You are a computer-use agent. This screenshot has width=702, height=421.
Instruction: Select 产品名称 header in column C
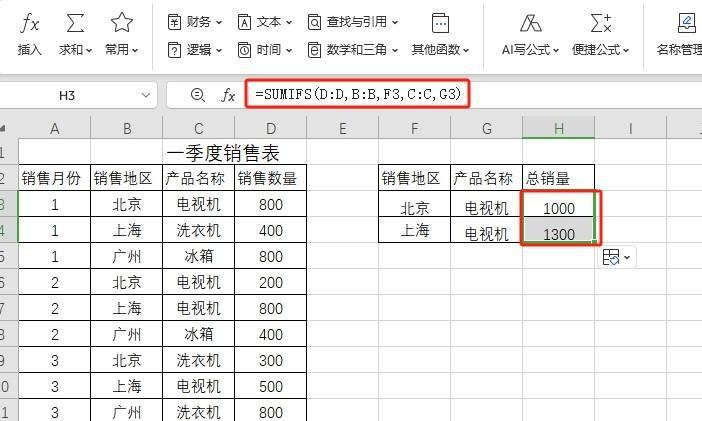(199, 178)
